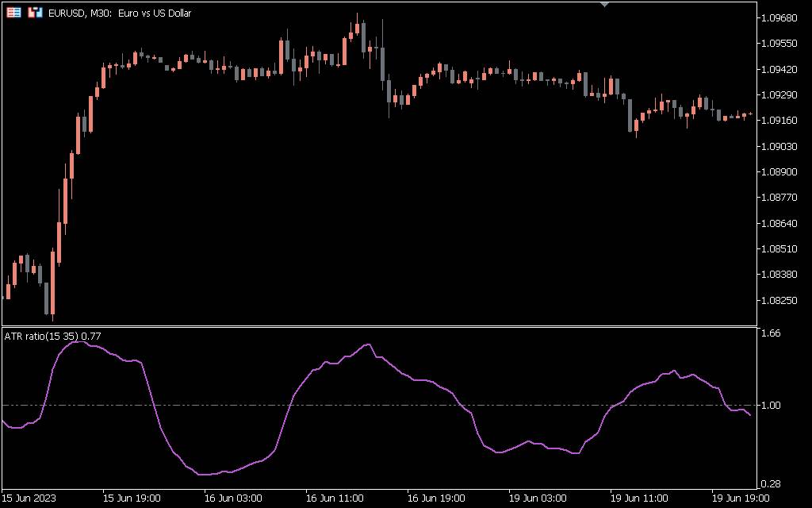Click the 15 Jun 19:00 time label
812x508 pixels.
pyautogui.click(x=132, y=498)
